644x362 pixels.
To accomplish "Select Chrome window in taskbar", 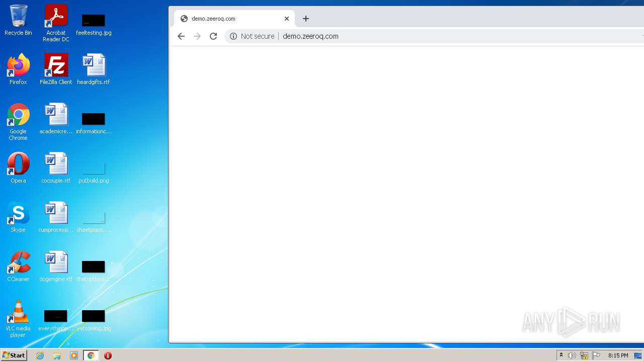I will 91,355.
